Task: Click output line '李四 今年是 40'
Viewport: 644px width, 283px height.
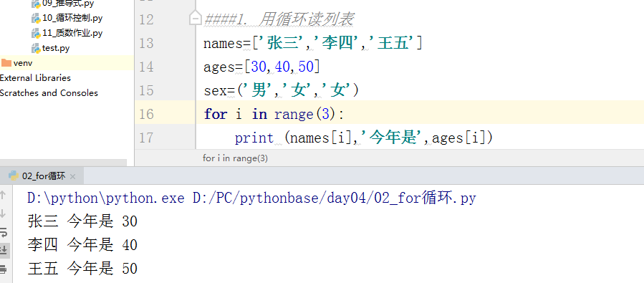Action: 82,245
